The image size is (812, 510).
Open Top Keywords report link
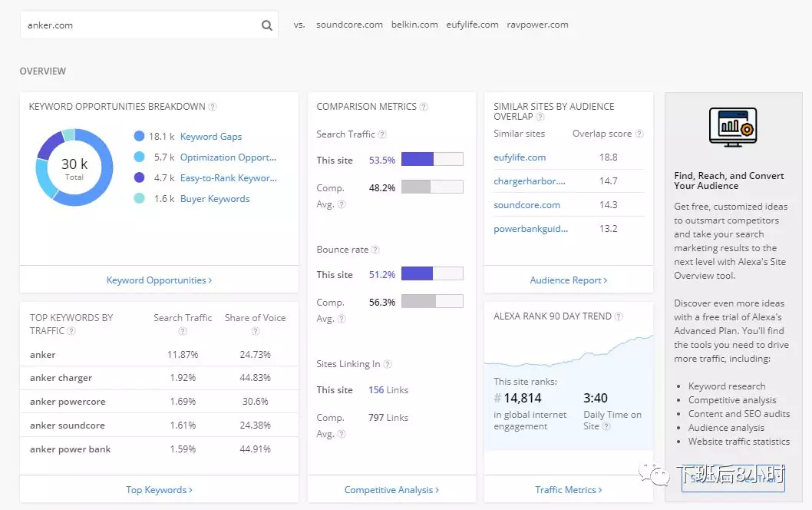coord(159,490)
